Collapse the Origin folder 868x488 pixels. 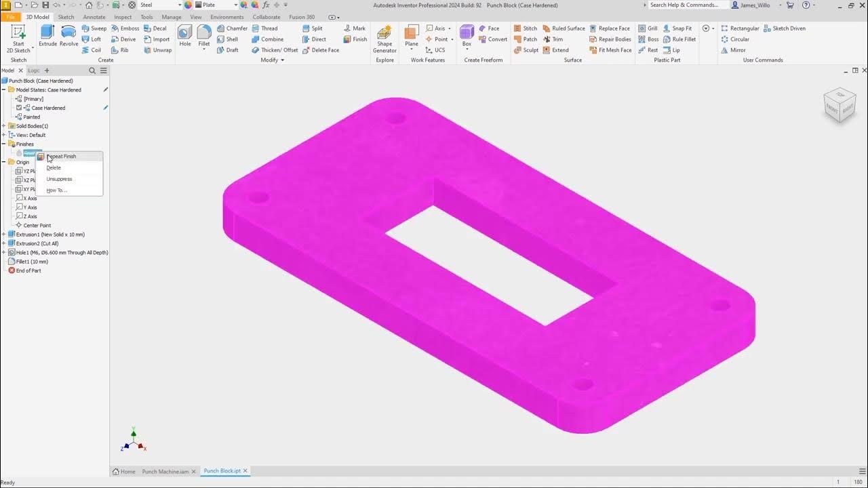pyautogui.click(x=3, y=162)
